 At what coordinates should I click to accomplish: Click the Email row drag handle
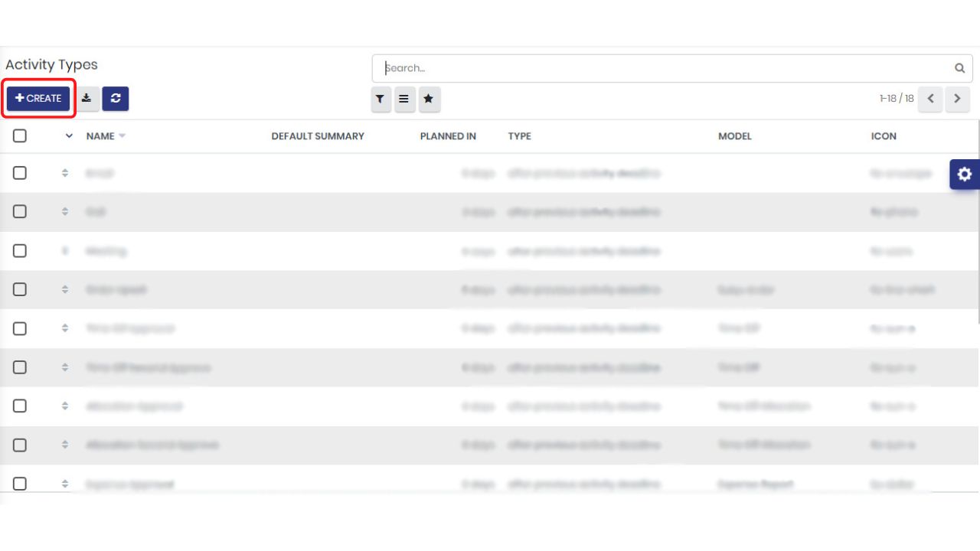pos(65,173)
